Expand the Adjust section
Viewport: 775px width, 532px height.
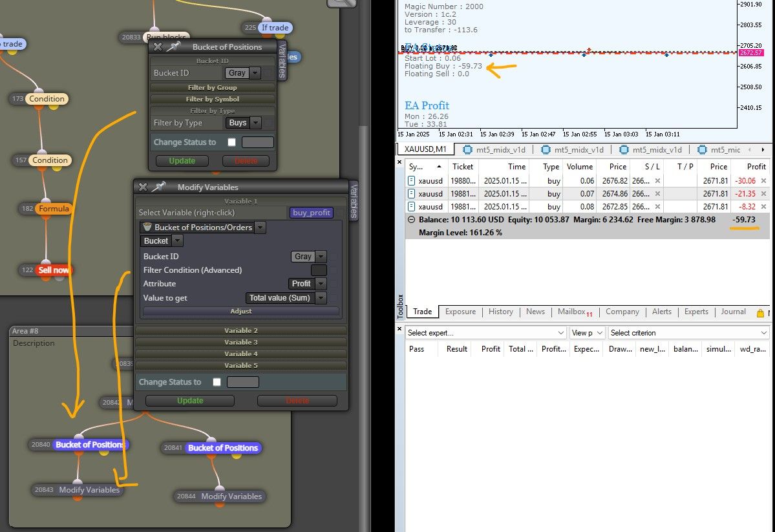[x=241, y=312]
